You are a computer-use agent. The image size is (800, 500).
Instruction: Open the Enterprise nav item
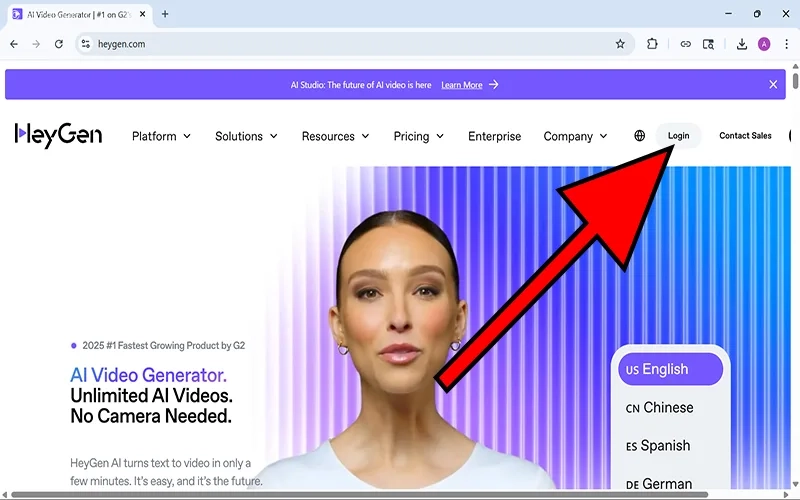coord(494,136)
